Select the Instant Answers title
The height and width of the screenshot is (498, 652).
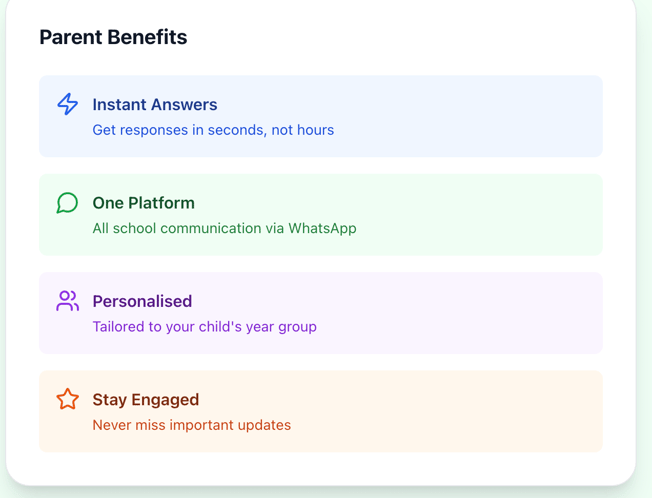click(155, 104)
